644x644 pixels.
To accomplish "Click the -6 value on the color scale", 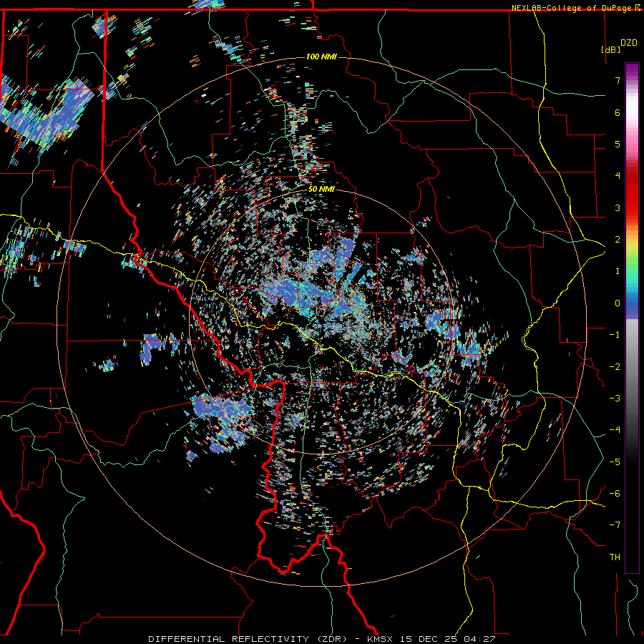I will [x=615, y=494].
